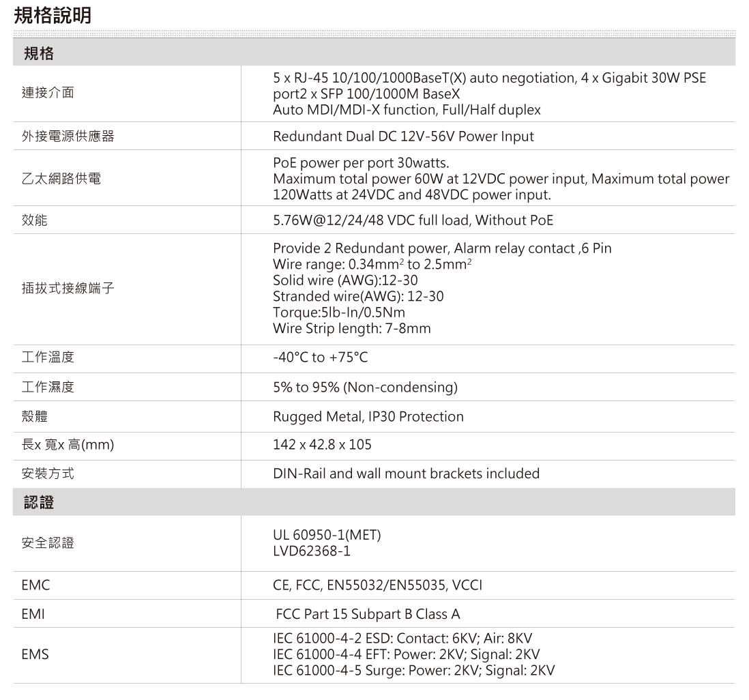Click the 工作濕度 row label
The height and width of the screenshot is (700, 749).
pyautogui.click(x=48, y=388)
